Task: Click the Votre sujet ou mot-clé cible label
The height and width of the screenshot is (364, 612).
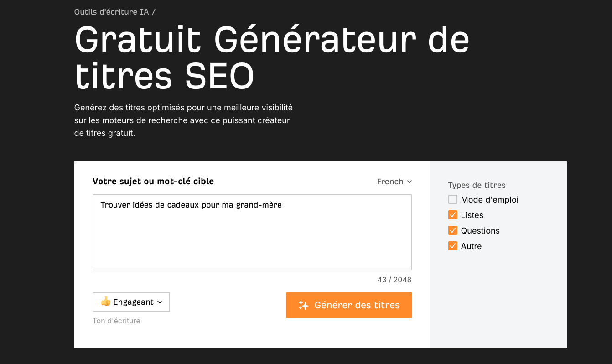Action: (x=153, y=181)
